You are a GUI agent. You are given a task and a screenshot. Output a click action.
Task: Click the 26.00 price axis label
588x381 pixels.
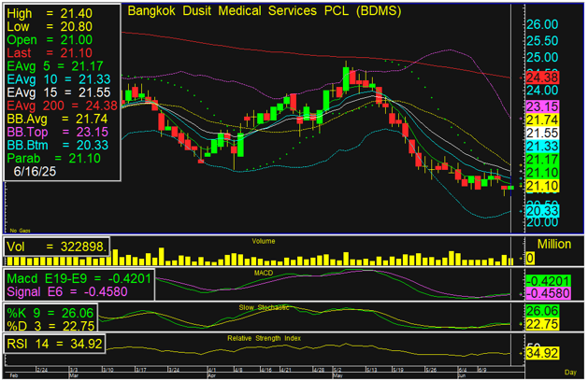click(542, 24)
